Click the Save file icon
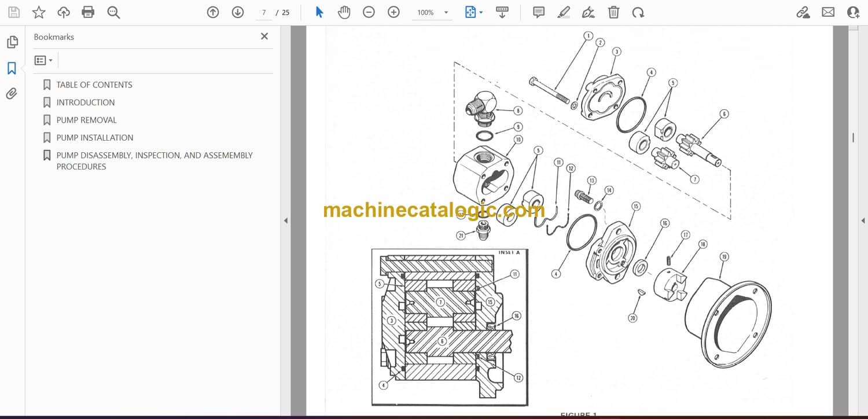Screen dimensions: 868x419 point(14,12)
